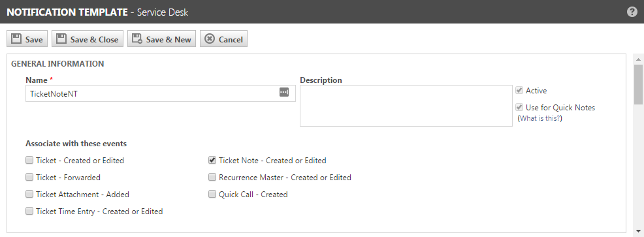Screen dimensions: 644x237
Task: Toggle Use for Quick Notes checkbox
Action: [x=519, y=108]
